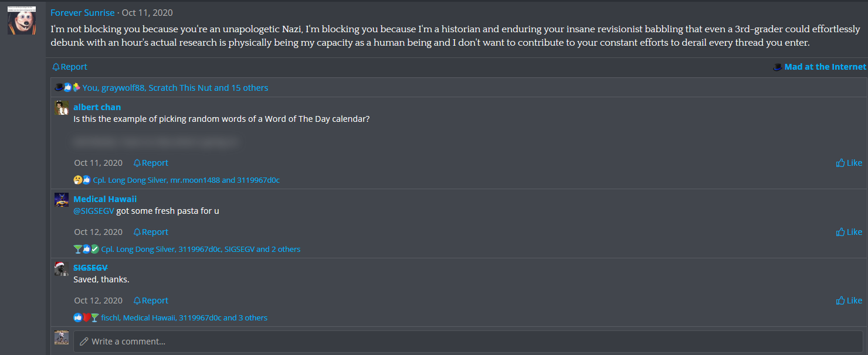Image resolution: width=868 pixels, height=355 pixels.
Task: Open albert chan's profile
Action: pyautogui.click(x=97, y=107)
